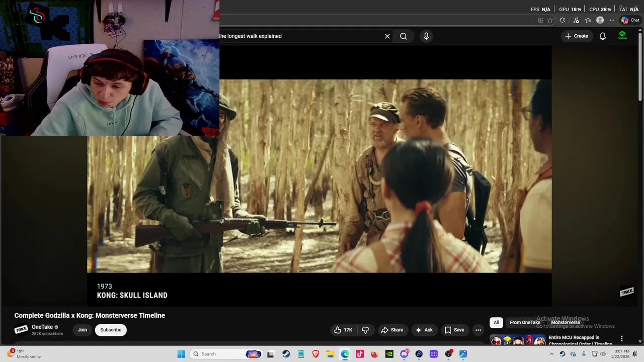Select the From OneTake filter chip
Image resolution: width=644 pixels, height=362 pixels.
point(525,322)
